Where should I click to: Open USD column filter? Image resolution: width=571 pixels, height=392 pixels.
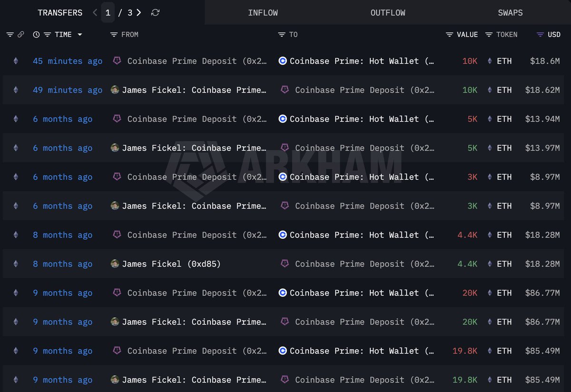click(540, 34)
